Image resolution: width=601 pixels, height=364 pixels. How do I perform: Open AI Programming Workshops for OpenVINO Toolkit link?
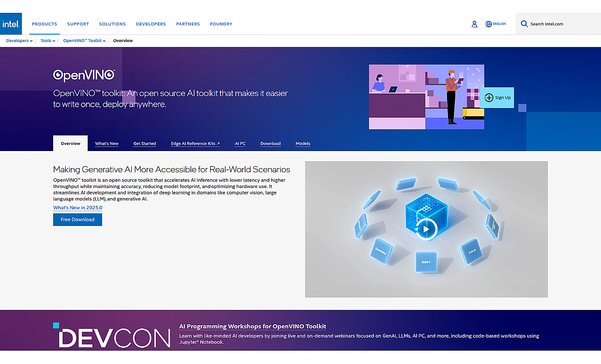(252, 326)
